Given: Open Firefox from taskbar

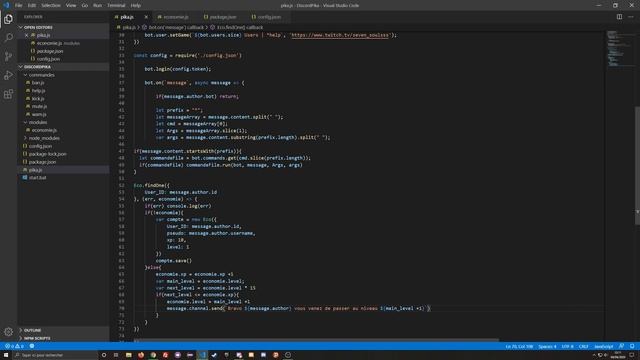Looking at the screenshot, I should 141,355.
